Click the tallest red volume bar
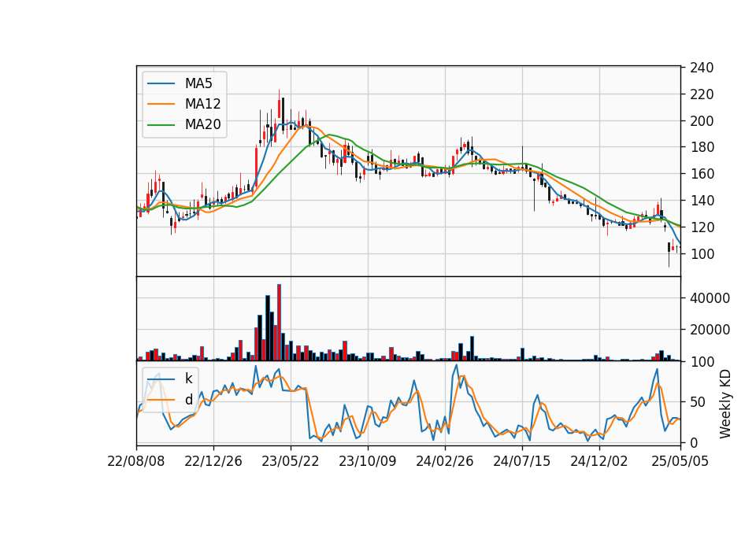 coord(279,323)
